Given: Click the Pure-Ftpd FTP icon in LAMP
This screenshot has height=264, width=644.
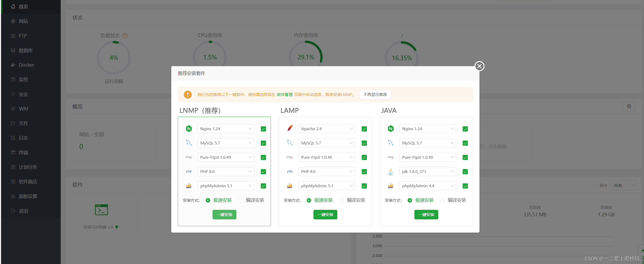Looking at the screenshot, I should pos(290,157).
